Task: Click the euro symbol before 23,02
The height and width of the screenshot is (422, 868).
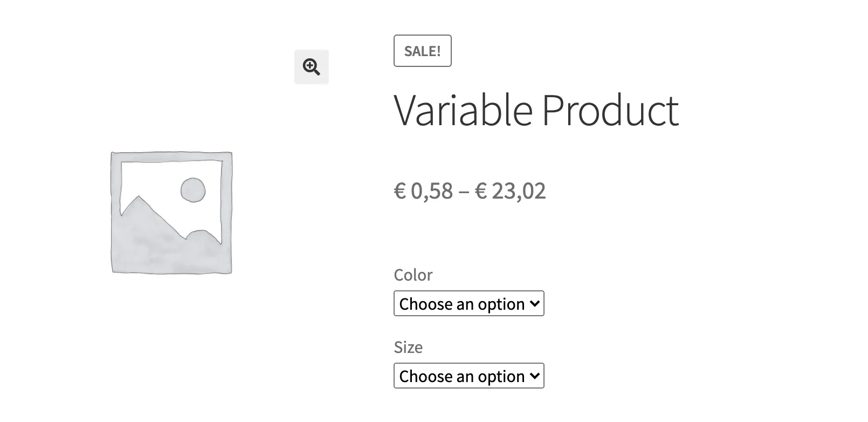Action: (x=481, y=191)
